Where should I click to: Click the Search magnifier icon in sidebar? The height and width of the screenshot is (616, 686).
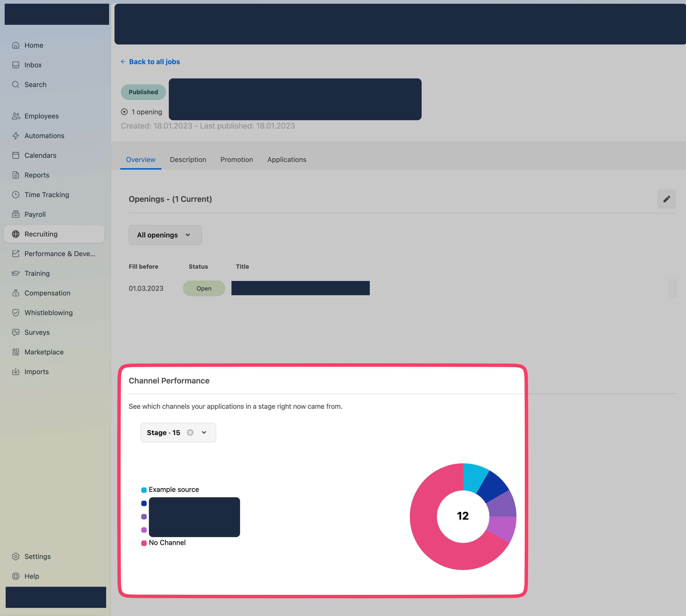[x=15, y=85]
